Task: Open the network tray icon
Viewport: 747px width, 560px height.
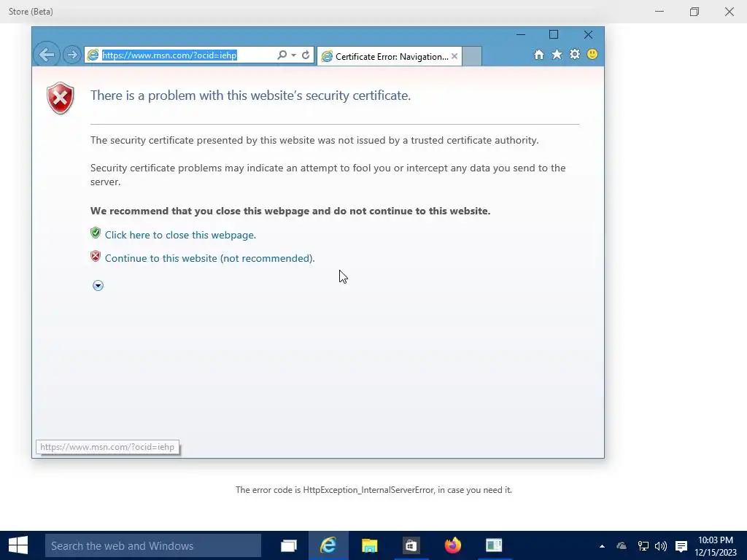Action: pyautogui.click(x=643, y=546)
